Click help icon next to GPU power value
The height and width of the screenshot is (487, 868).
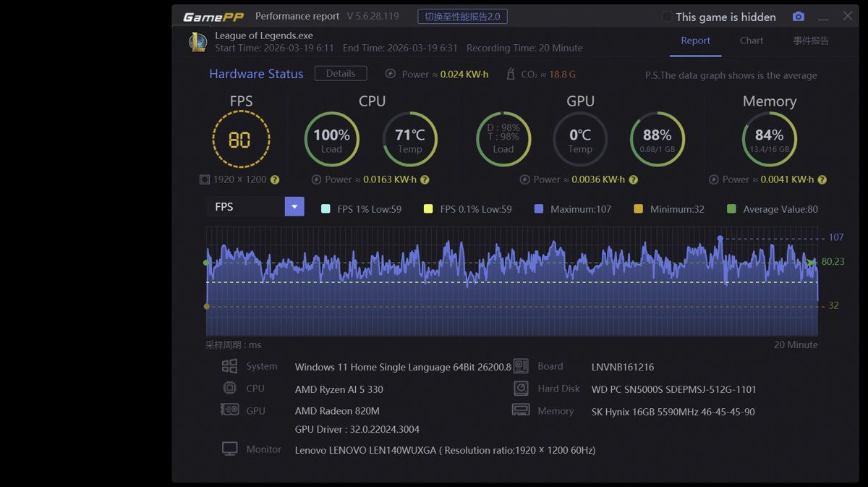pyautogui.click(x=633, y=179)
